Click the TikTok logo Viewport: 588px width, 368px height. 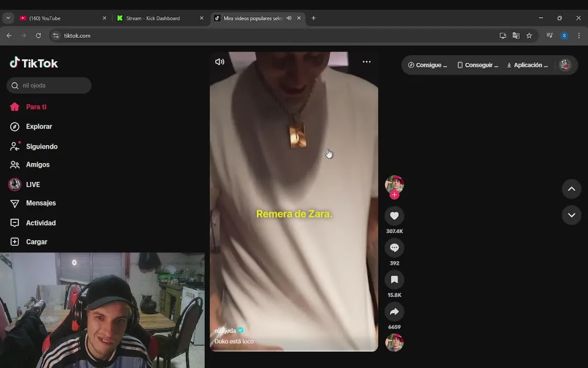pyautogui.click(x=34, y=63)
